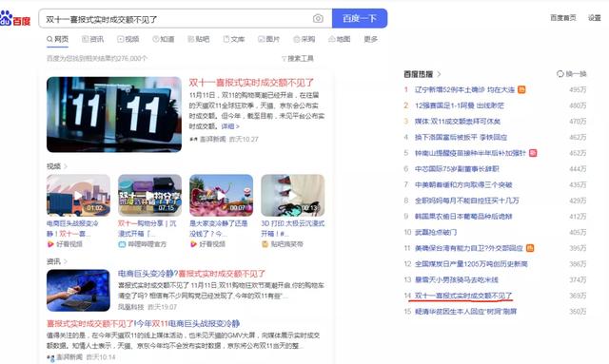Open hot search 14 双十一喜报式实时成交额不见了
609x364 pixels.
click(x=463, y=296)
